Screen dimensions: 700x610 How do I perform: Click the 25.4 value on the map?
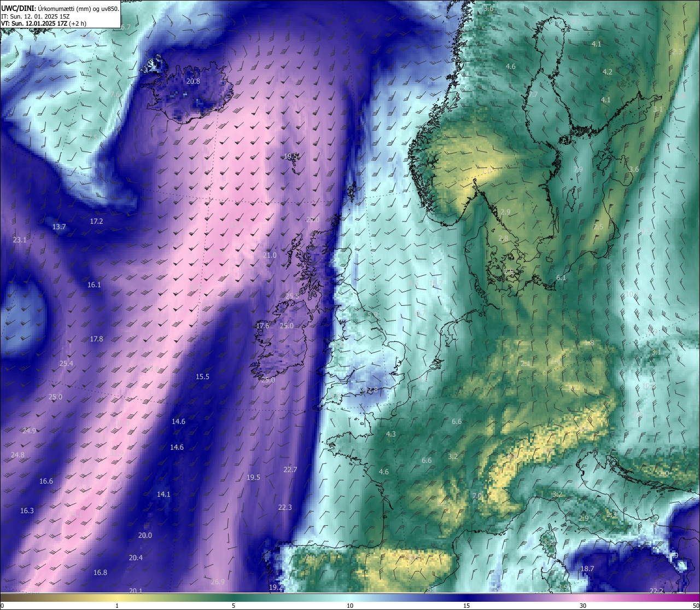pyautogui.click(x=66, y=364)
